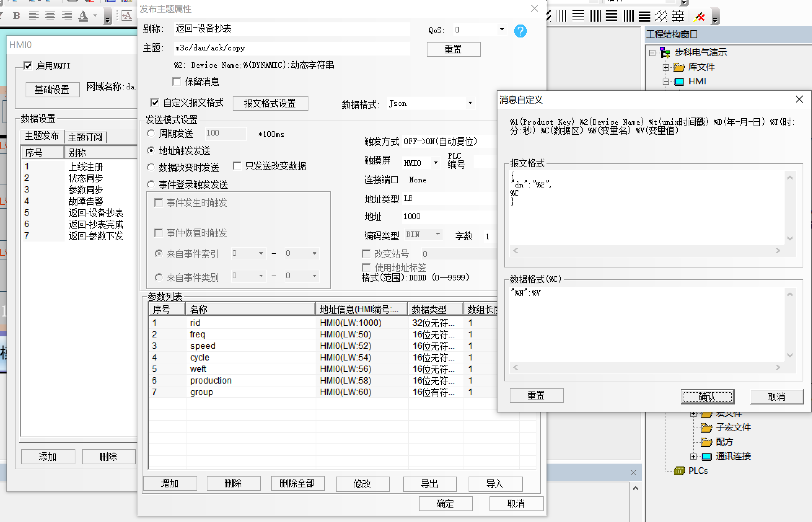
Task: Select diagonal brick fill pattern
Action: 661,16
